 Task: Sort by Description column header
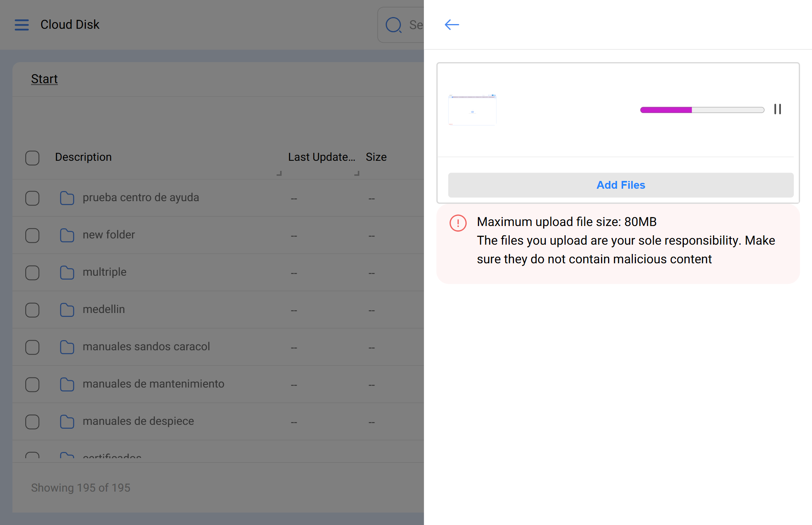click(x=83, y=157)
